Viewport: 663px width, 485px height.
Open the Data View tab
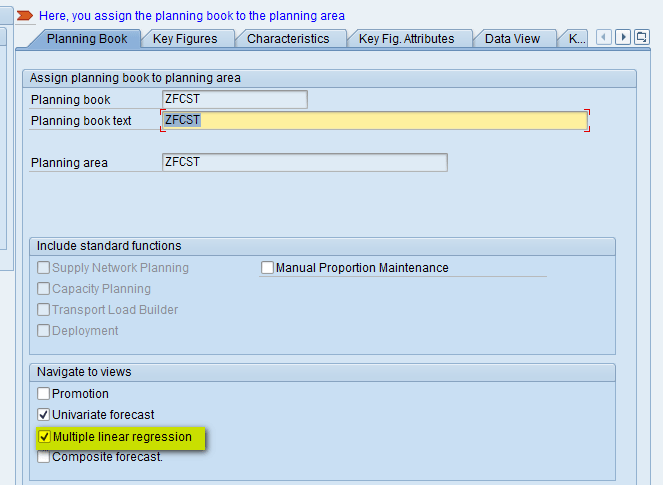click(x=512, y=39)
